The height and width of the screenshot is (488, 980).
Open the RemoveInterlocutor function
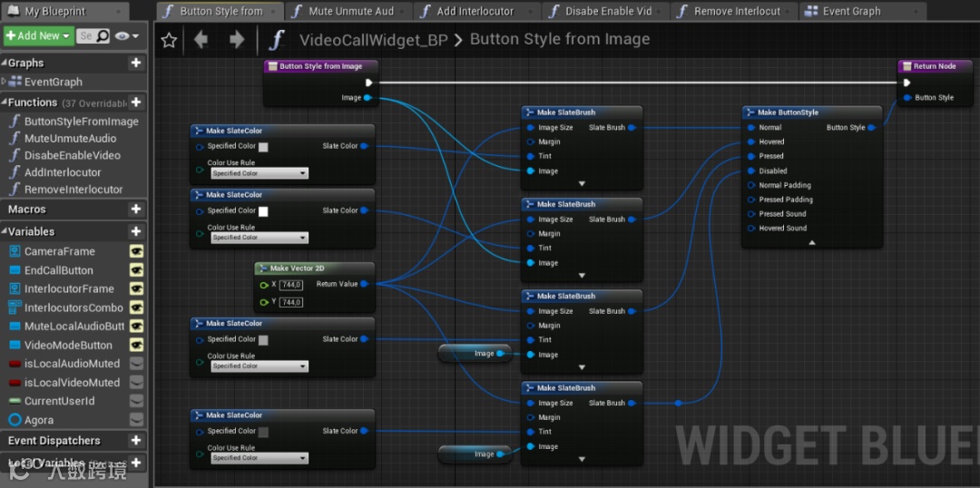click(74, 190)
